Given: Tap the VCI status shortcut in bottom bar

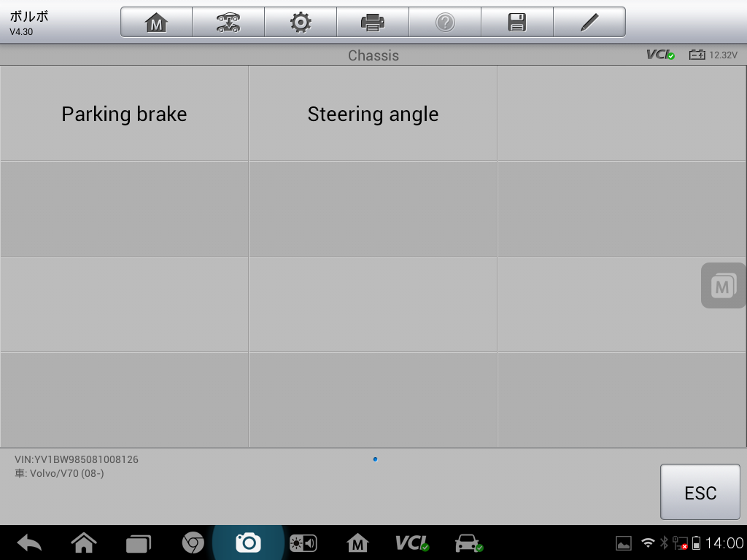Looking at the screenshot, I should coord(412,542).
